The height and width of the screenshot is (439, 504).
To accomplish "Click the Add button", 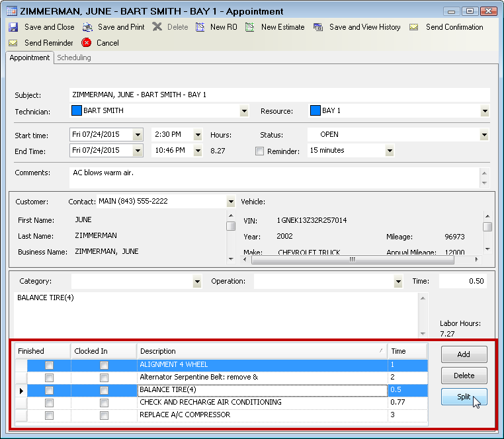I will (464, 354).
